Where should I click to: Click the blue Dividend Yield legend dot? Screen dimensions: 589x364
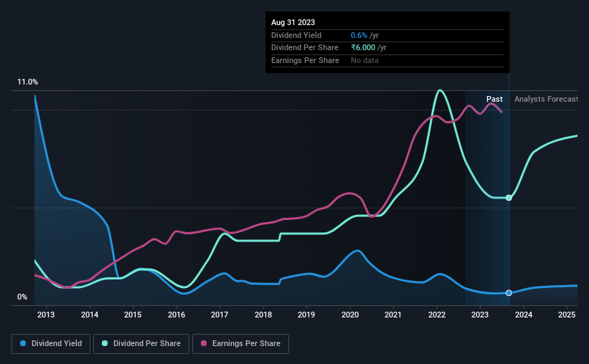click(23, 343)
